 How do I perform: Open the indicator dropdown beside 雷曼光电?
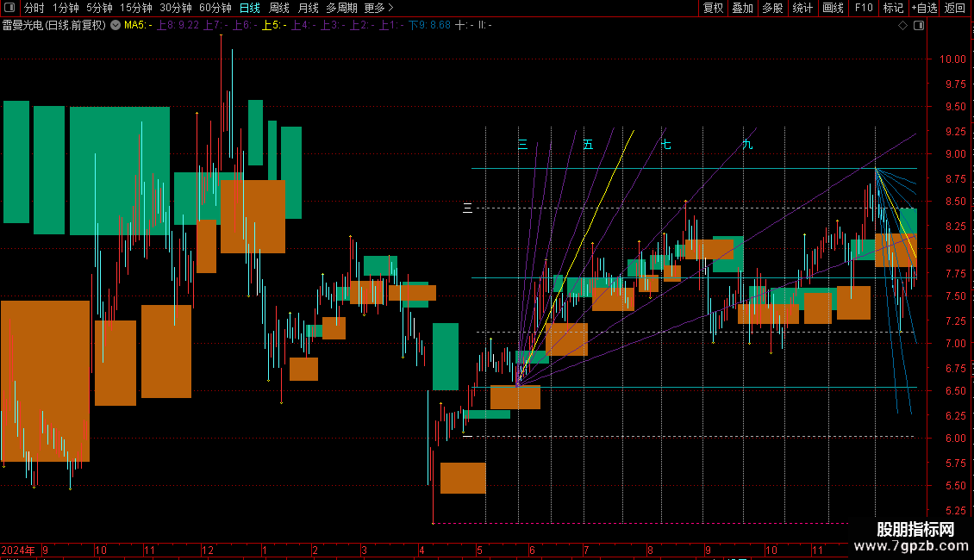click(x=116, y=26)
